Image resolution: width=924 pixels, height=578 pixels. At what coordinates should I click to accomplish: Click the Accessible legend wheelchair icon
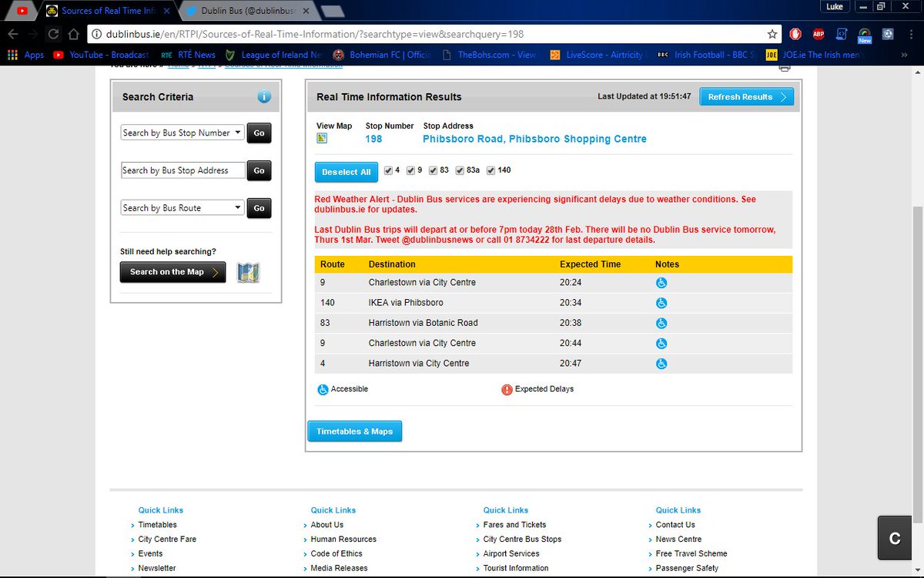tap(323, 389)
